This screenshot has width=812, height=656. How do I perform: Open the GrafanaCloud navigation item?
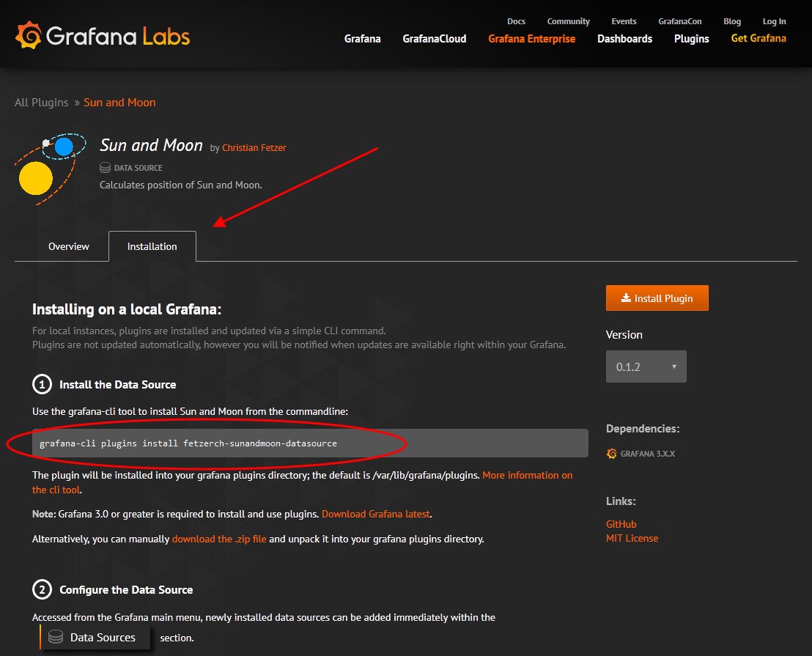[434, 39]
